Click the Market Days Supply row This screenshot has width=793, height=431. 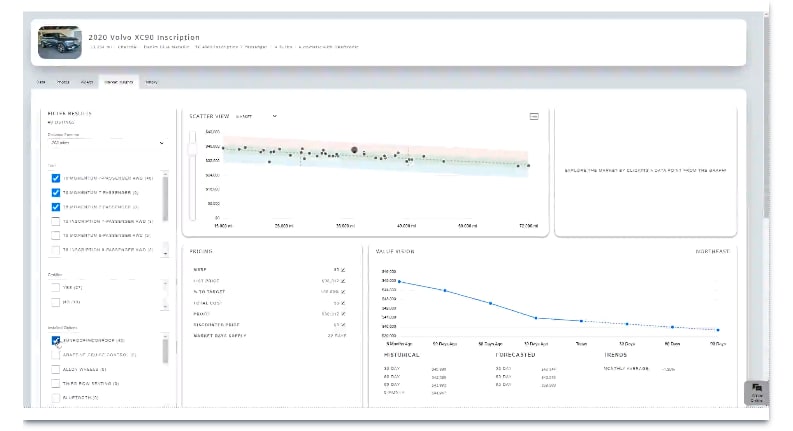tap(270, 336)
